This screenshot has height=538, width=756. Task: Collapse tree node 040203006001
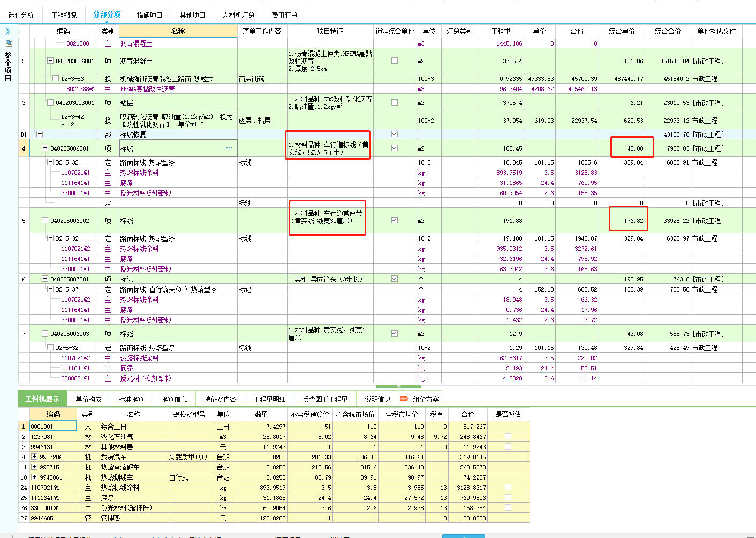point(50,61)
